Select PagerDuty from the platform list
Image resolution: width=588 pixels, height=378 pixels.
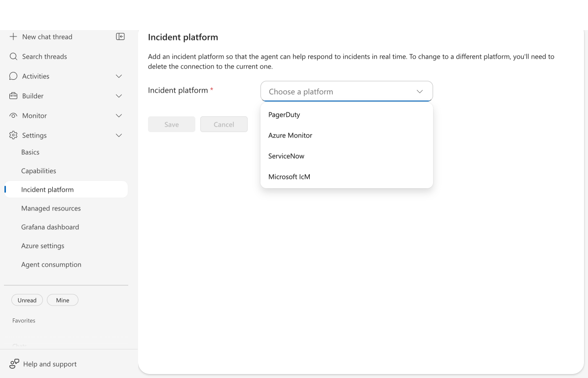[x=346, y=115]
